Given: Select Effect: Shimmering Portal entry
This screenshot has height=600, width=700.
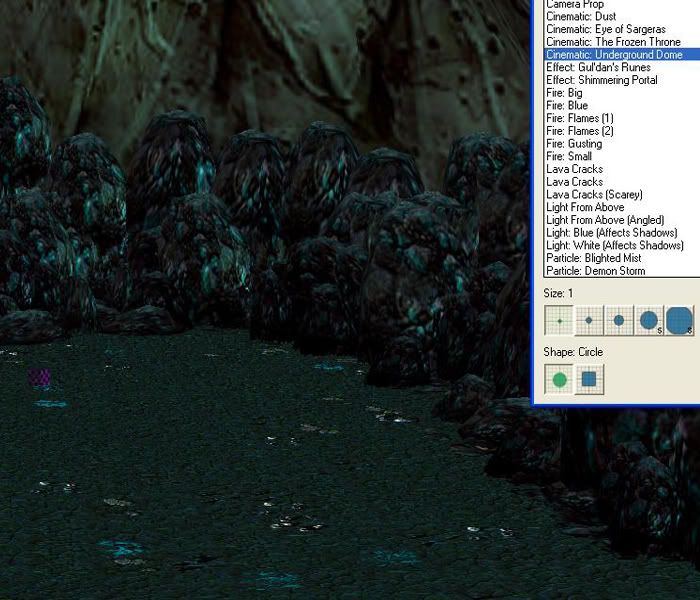Looking at the screenshot, I should (602, 80).
